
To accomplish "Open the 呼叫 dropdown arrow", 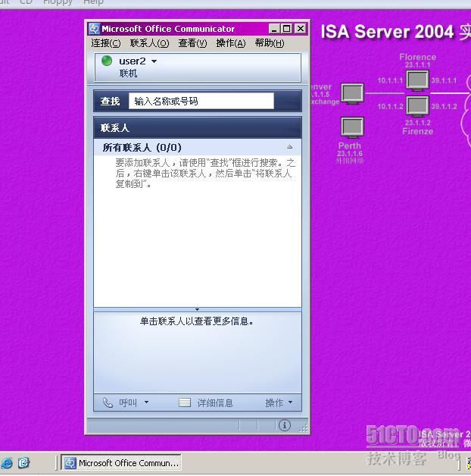I will (x=146, y=402).
